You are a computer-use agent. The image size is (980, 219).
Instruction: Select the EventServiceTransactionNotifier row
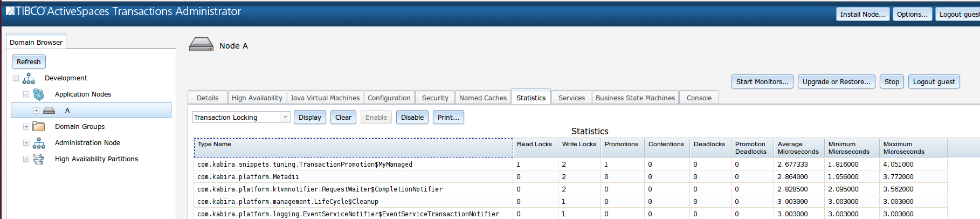click(x=570, y=214)
